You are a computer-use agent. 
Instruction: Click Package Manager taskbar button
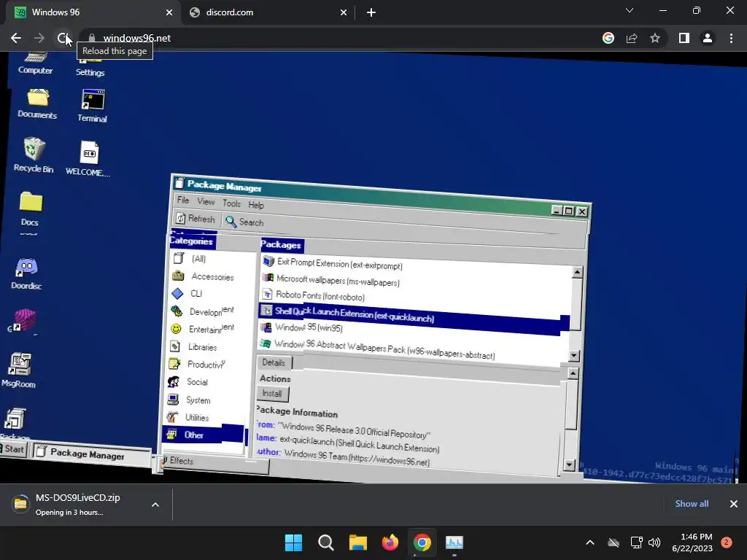(x=91, y=454)
